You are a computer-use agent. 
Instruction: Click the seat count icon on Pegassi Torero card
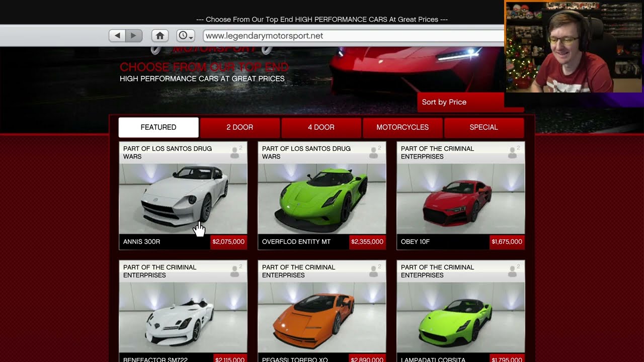[374, 271]
